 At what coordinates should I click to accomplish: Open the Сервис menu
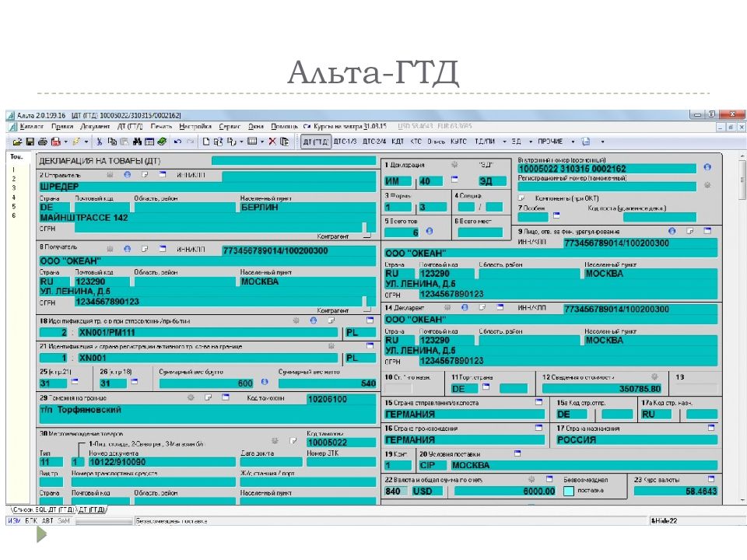click(230, 127)
